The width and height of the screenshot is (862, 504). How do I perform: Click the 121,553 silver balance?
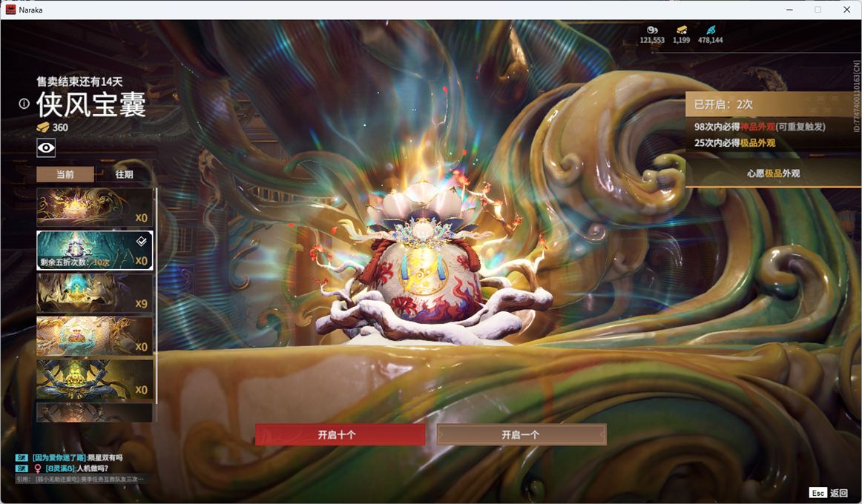pyautogui.click(x=652, y=40)
